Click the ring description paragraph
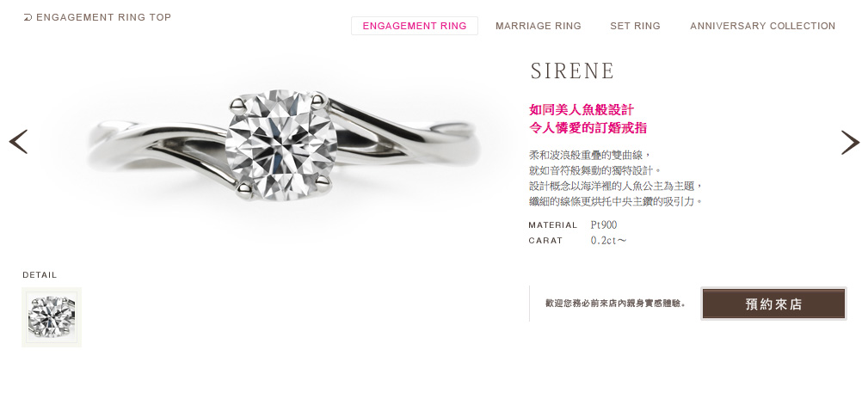Screen dimensions: 868x393 (x=616, y=178)
